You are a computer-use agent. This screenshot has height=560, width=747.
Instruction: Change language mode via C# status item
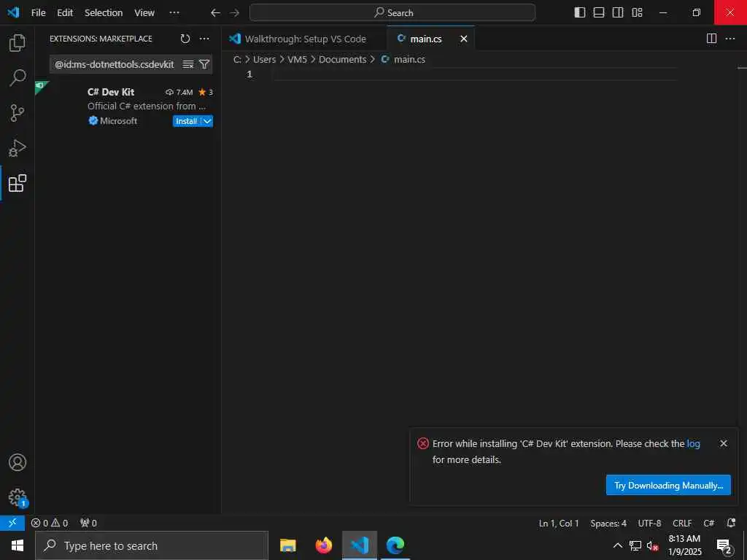point(709,523)
